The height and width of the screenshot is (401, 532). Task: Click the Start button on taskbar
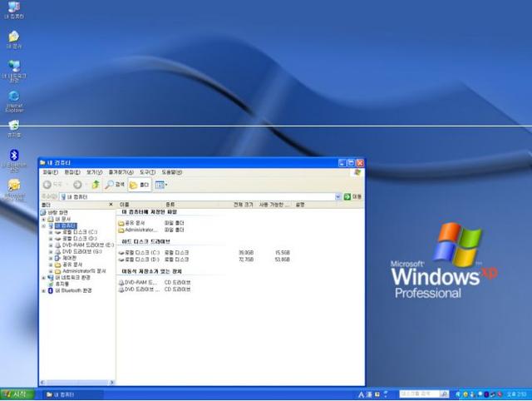[17, 394]
